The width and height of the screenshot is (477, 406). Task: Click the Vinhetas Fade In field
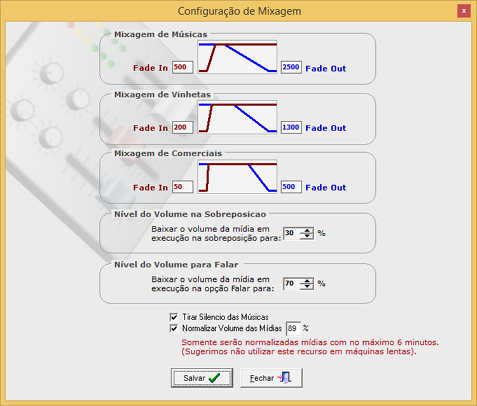tap(183, 127)
